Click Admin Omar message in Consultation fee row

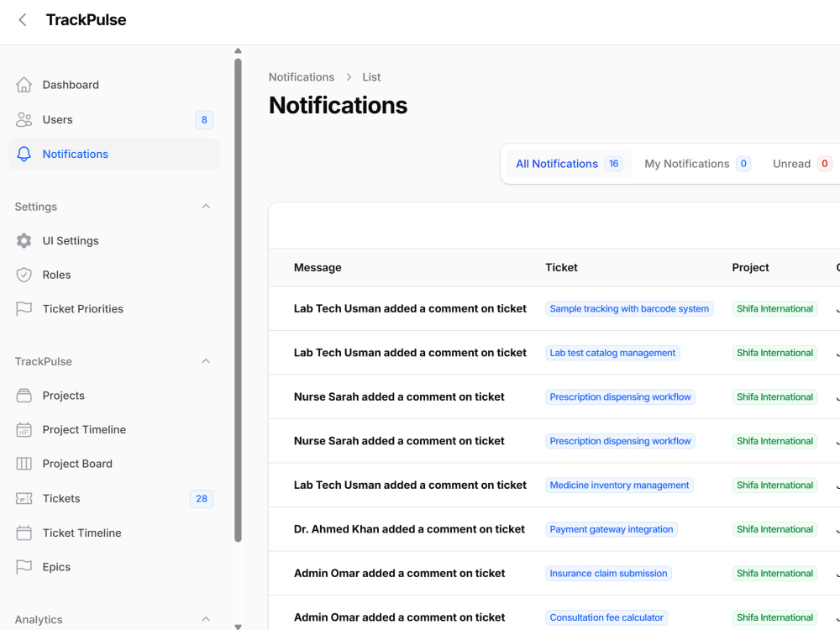tap(399, 617)
